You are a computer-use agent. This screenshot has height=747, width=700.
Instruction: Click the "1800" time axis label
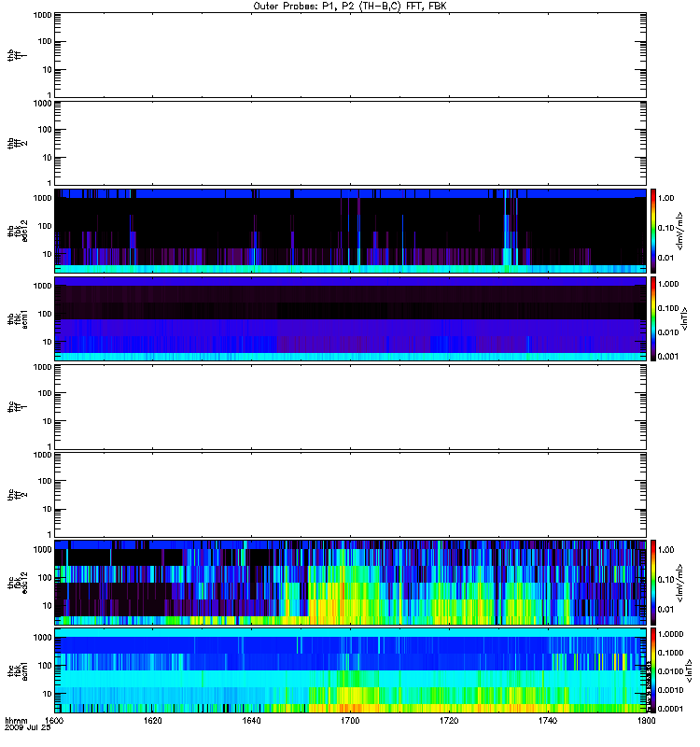646,721
